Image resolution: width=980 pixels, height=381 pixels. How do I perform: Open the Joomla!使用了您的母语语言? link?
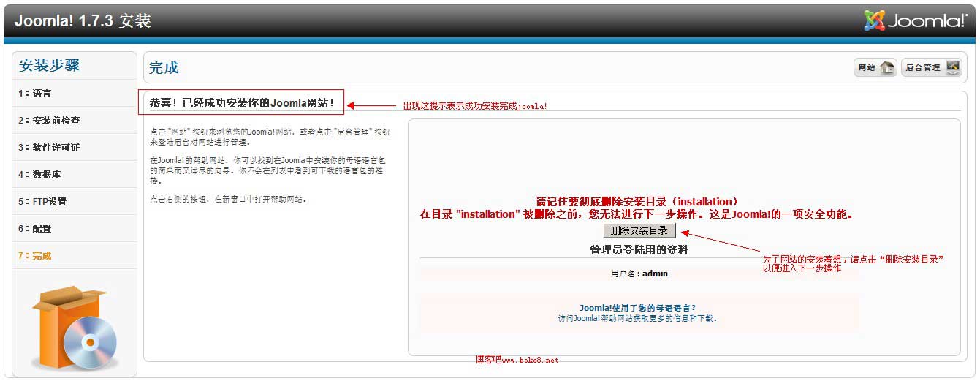[x=638, y=308]
